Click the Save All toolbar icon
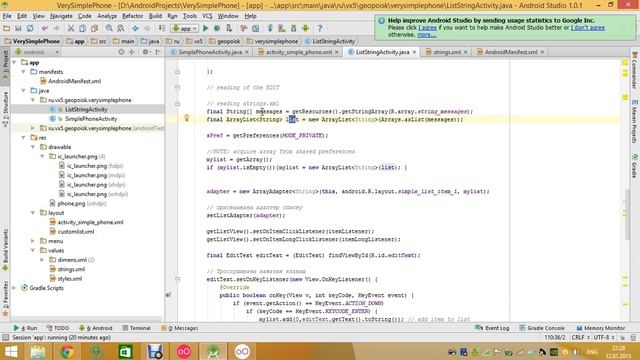 pyautogui.click(x=18, y=28)
